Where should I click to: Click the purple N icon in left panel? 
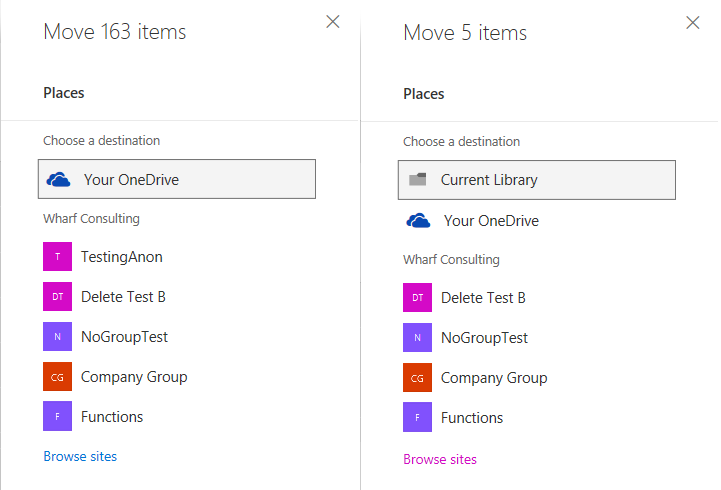click(x=58, y=337)
